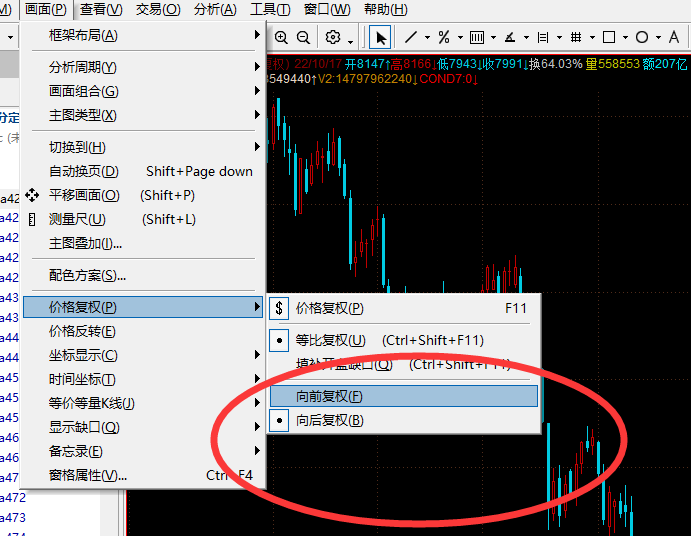The width and height of the screenshot is (691, 536).
Task: Select 向后复权 radio option
Action: [403, 421]
